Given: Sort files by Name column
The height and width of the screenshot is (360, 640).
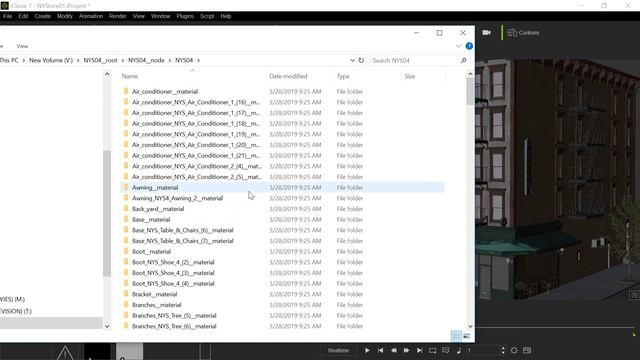Looking at the screenshot, I should click(x=130, y=76).
